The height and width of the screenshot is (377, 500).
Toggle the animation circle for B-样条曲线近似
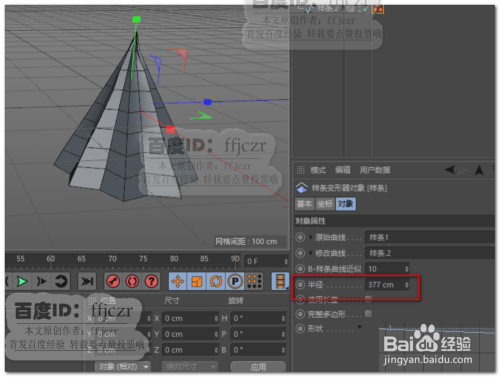pos(300,269)
